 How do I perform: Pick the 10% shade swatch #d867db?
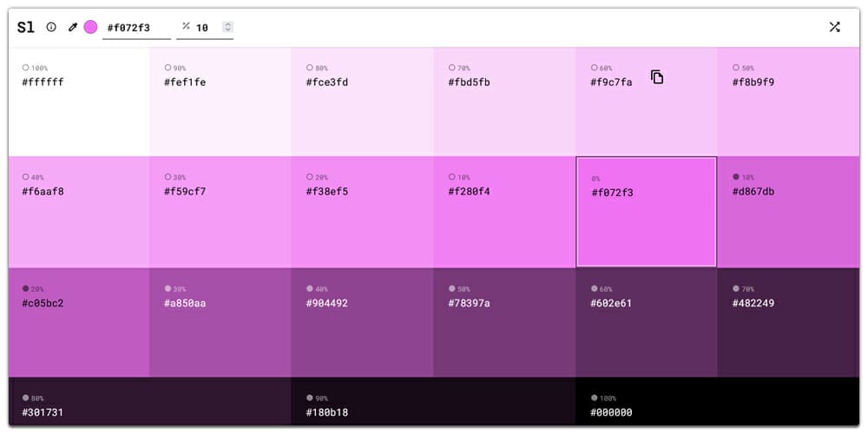[788, 212]
